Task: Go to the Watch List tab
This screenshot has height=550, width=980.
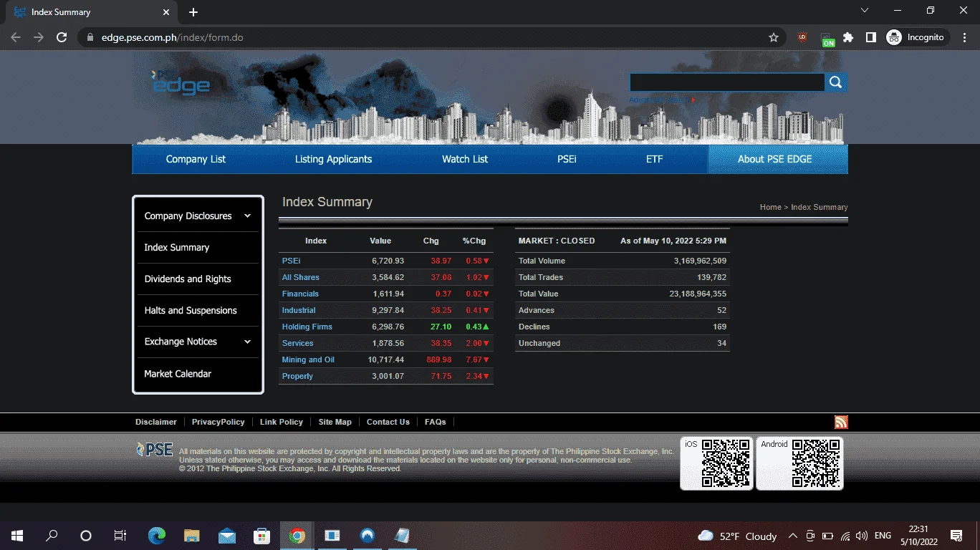Action: (465, 159)
